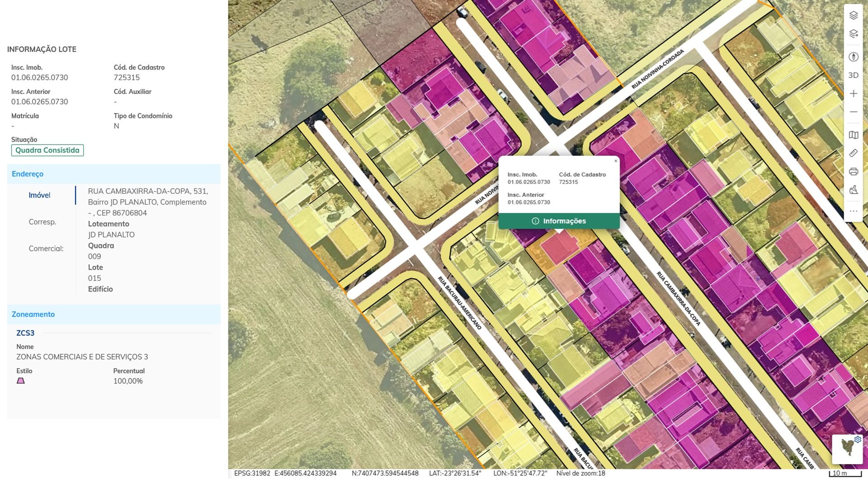The width and height of the screenshot is (868, 479).
Task: Click the Quadra Consistida status badge
Action: pyautogui.click(x=47, y=150)
